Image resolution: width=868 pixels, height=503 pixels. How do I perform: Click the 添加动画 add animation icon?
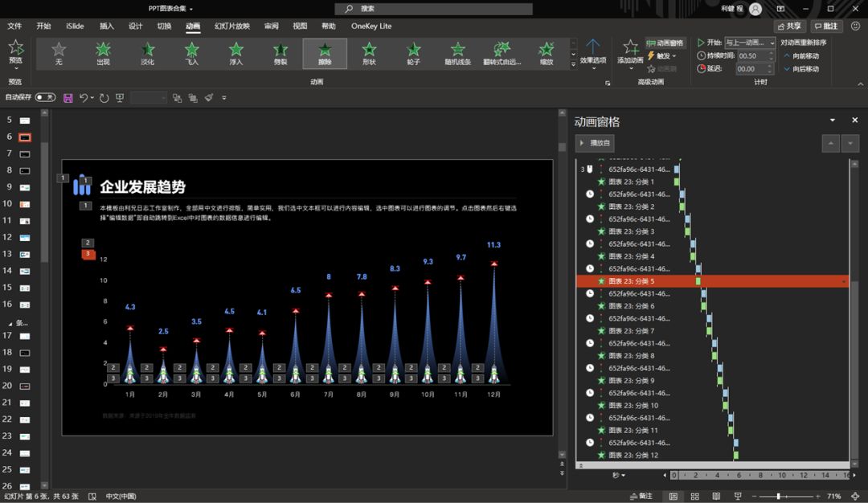click(630, 48)
